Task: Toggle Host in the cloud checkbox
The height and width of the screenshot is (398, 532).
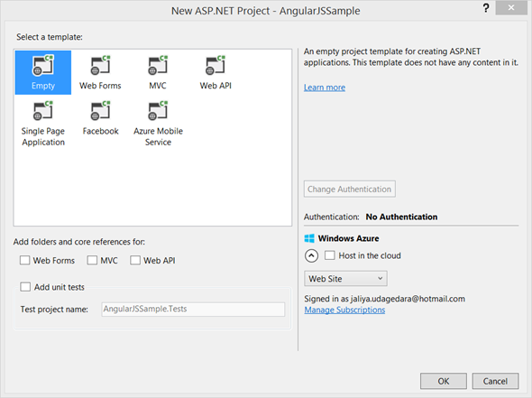Action: (330, 255)
